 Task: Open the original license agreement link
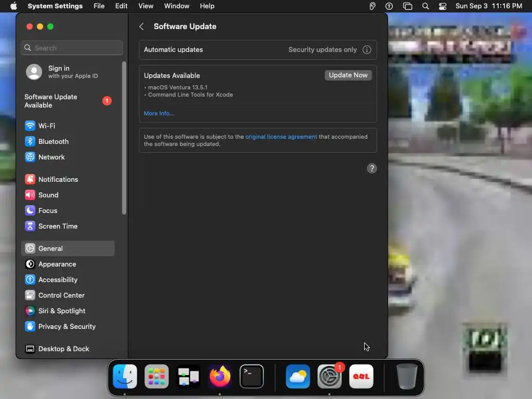coord(281,137)
